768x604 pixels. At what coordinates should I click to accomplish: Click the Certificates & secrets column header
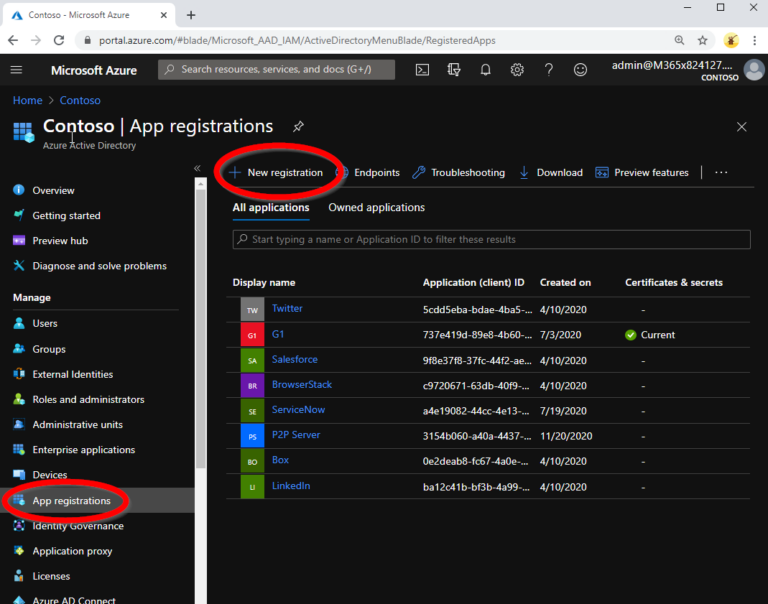pos(673,283)
